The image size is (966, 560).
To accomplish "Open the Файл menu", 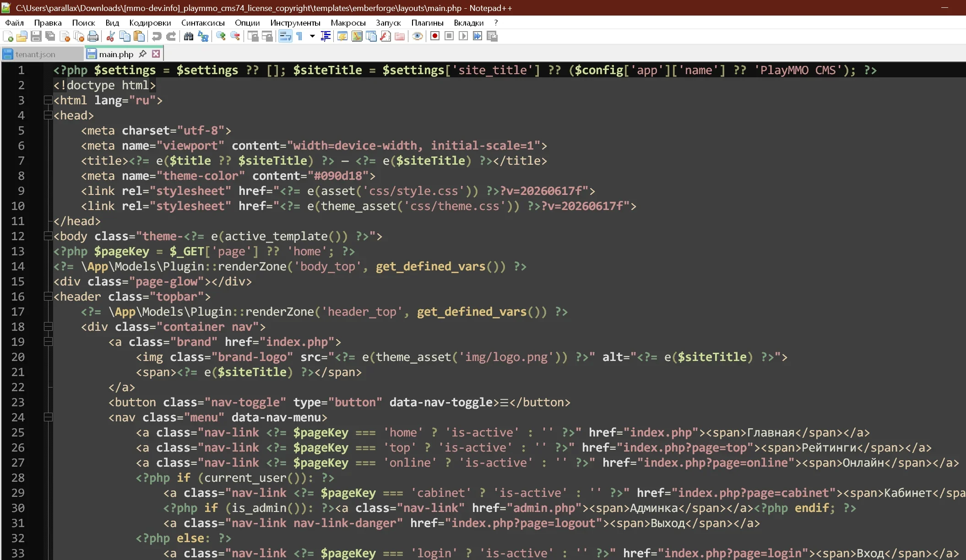I will 15,22.
